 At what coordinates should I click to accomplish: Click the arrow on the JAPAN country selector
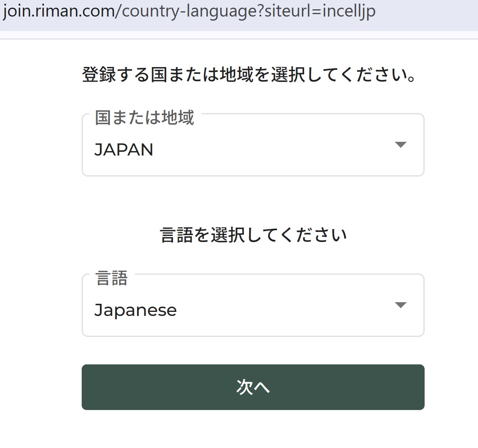(401, 145)
